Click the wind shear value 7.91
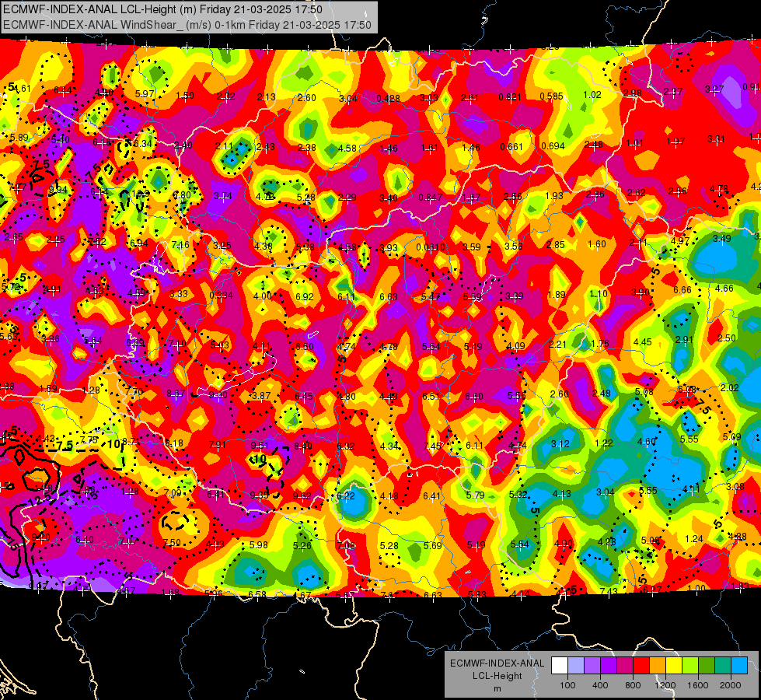The width and height of the screenshot is (761, 700). coord(218,444)
